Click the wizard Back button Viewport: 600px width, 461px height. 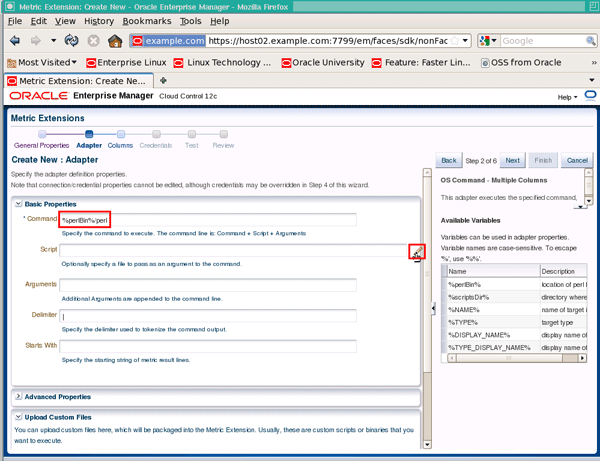coord(449,160)
